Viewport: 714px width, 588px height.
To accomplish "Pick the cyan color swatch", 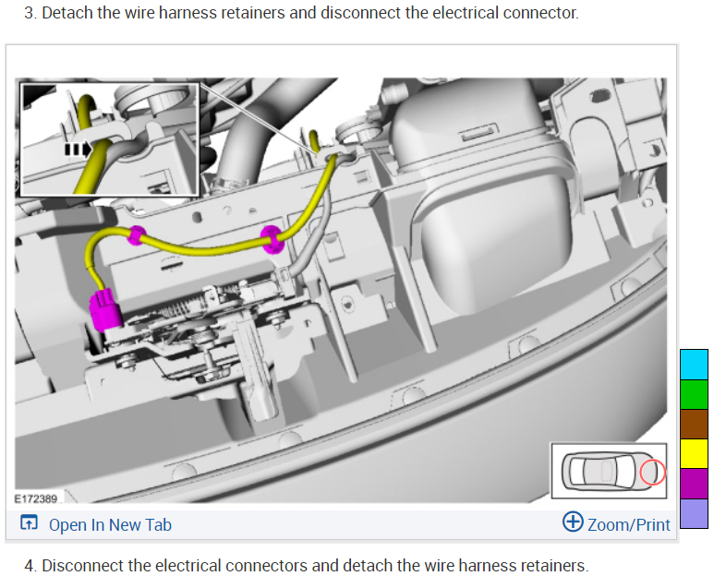I will [x=694, y=365].
